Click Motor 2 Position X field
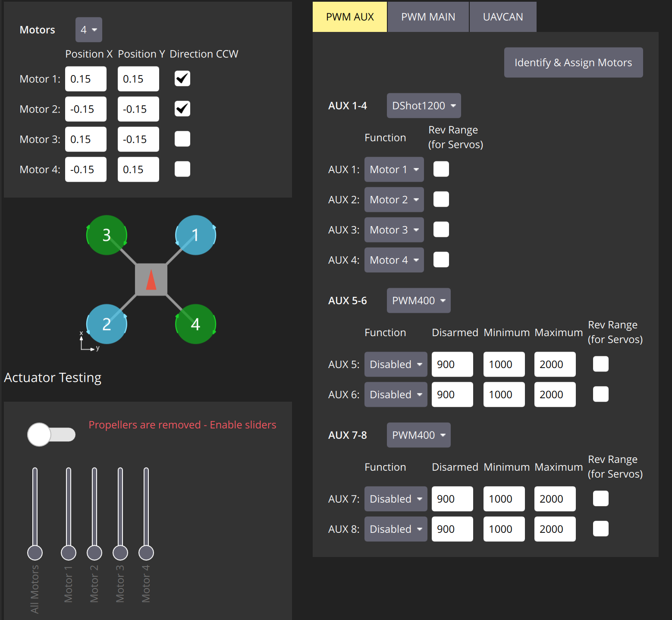 (x=86, y=109)
